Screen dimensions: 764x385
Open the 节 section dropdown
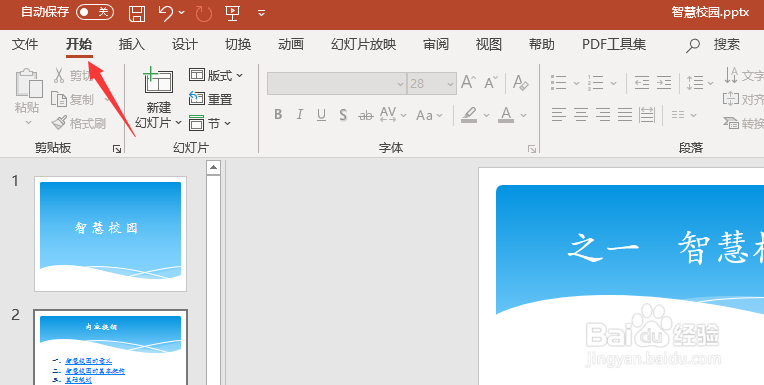(x=210, y=123)
